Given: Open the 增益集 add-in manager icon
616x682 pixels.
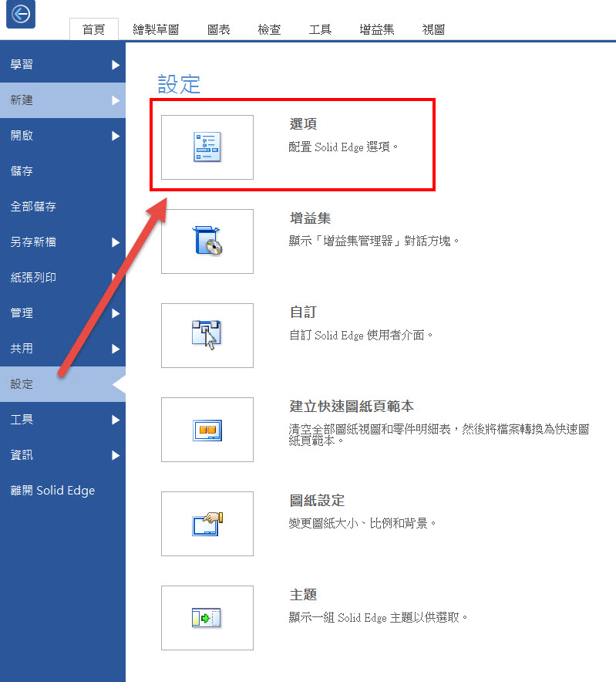Looking at the screenshot, I should pyautogui.click(x=207, y=241).
